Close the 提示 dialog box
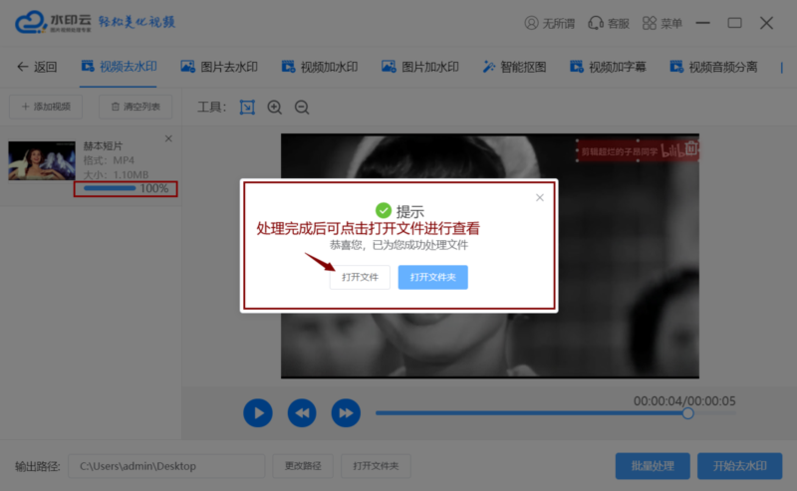The height and width of the screenshot is (491, 797). 540,197
